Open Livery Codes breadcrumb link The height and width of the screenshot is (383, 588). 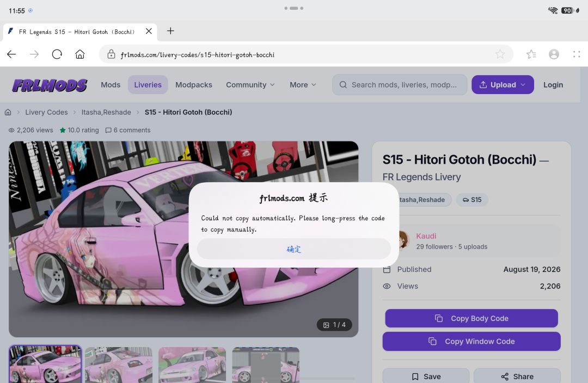point(46,112)
